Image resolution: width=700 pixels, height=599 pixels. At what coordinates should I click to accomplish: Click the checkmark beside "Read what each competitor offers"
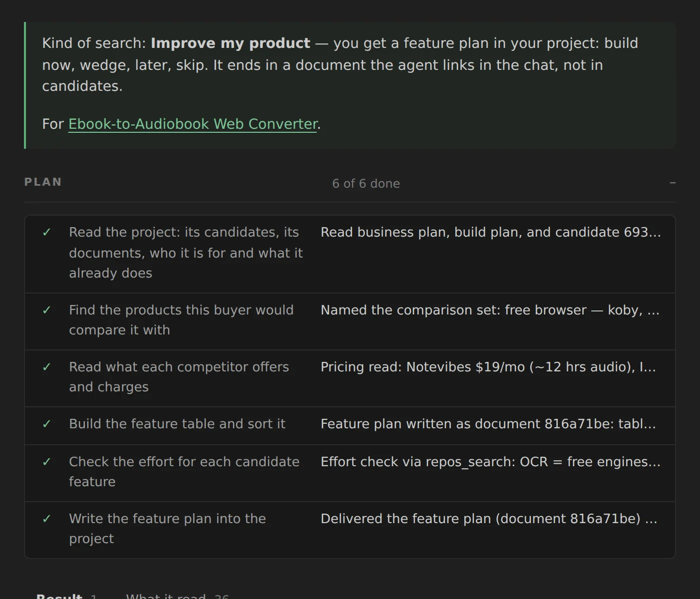click(47, 367)
